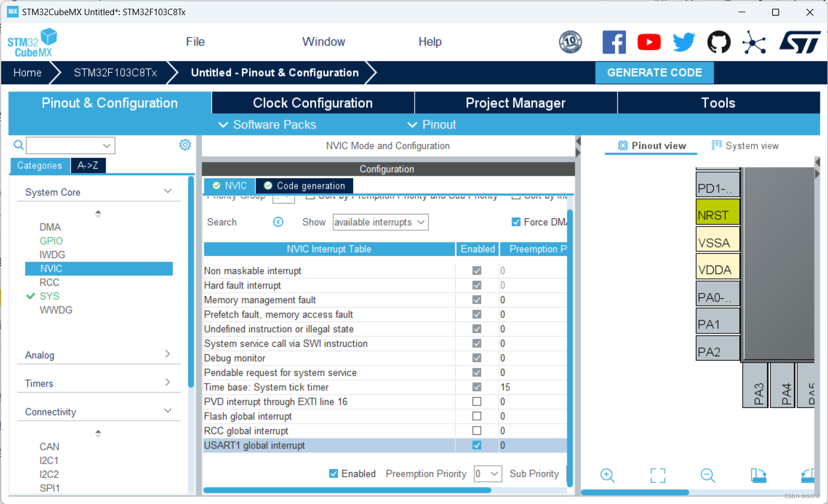Expand the Software Packs menu

[267, 125]
